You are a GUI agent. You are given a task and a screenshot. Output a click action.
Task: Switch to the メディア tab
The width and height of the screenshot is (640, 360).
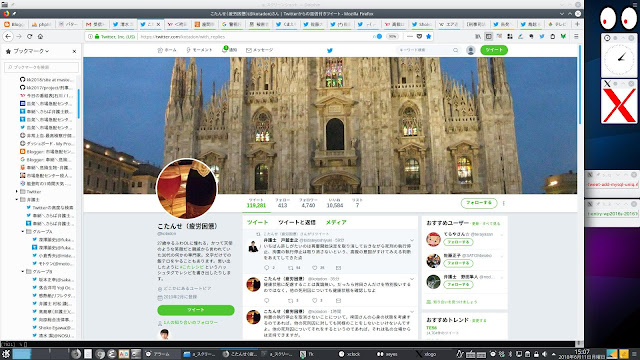336,222
